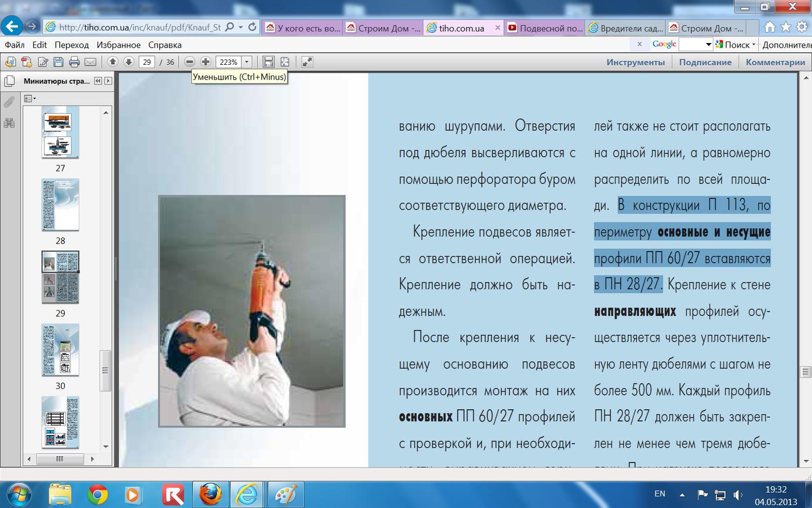Close the Google toolbar with x
812x508 pixels.
639,44
